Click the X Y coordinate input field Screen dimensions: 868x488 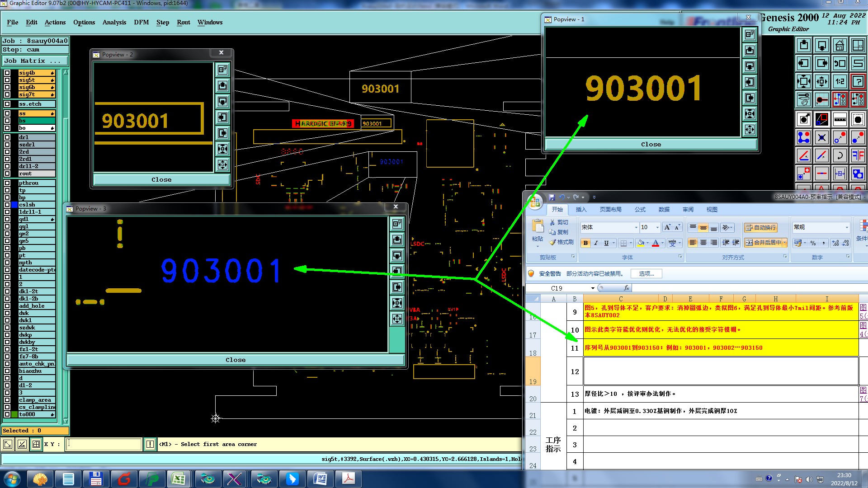point(104,444)
